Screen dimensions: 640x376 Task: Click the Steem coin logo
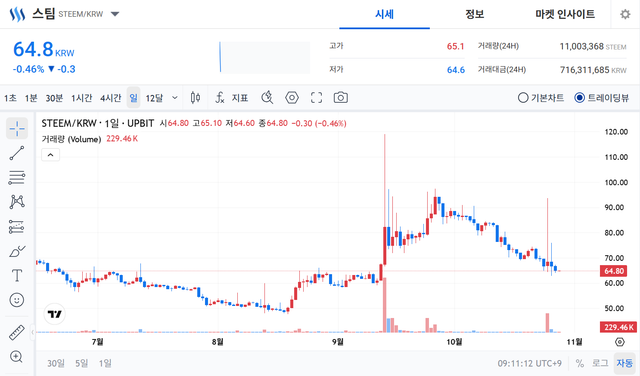17,14
